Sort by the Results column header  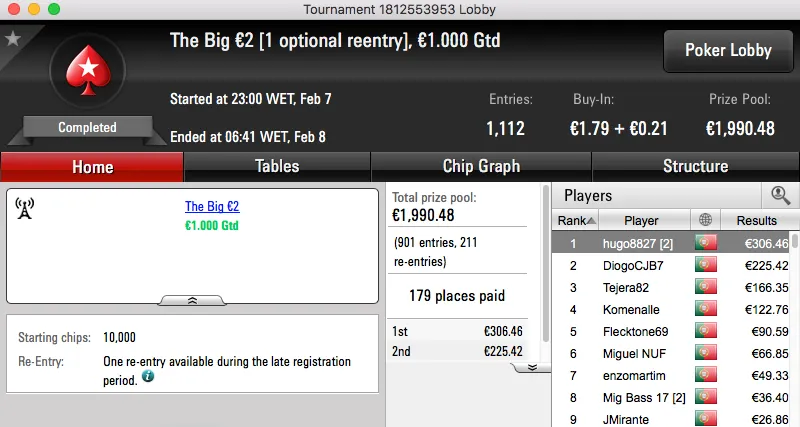(756, 220)
